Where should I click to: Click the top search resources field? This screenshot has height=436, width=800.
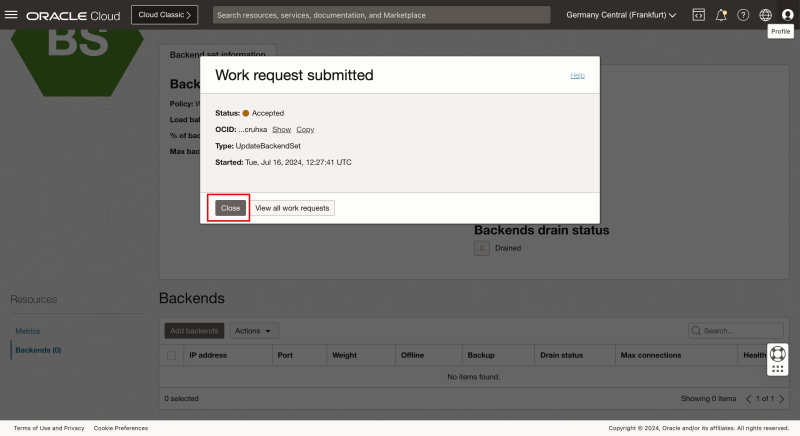pyautogui.click(x=381, y=15)
